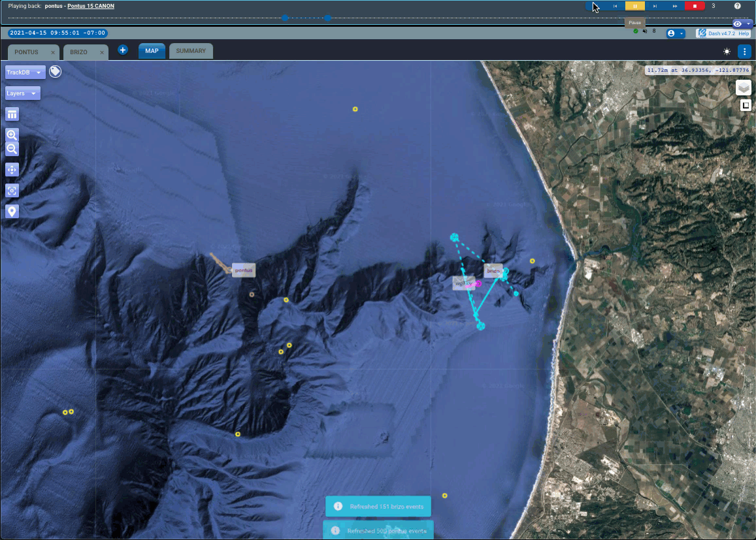This screenshot has height=540, width=756.
Task: Expand the Layers dropdown
Action: pyautogui.click(x=22, y=93)
